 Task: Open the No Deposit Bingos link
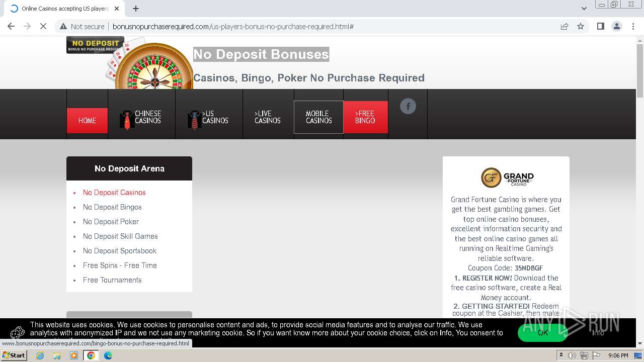112,207
